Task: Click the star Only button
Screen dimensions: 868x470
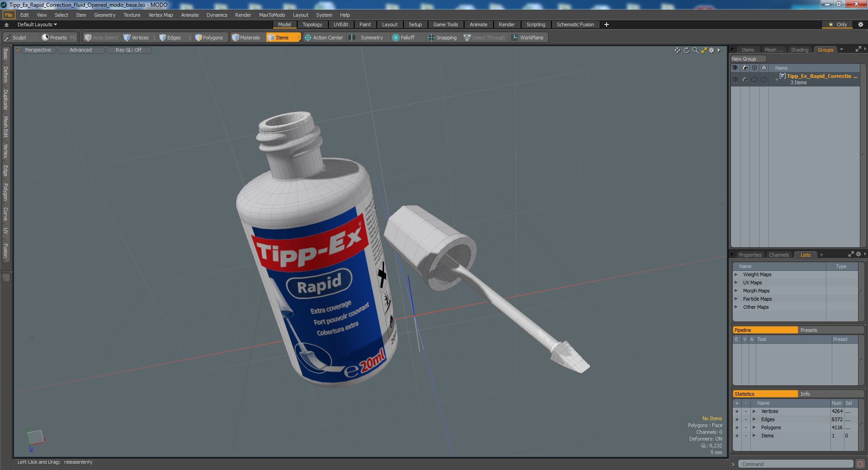Action: (838, 24)
